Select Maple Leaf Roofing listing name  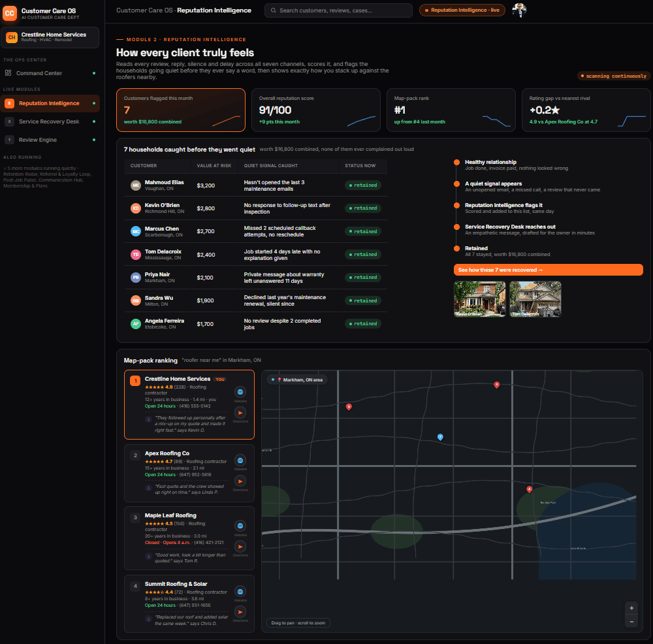(x=170, y=515)
